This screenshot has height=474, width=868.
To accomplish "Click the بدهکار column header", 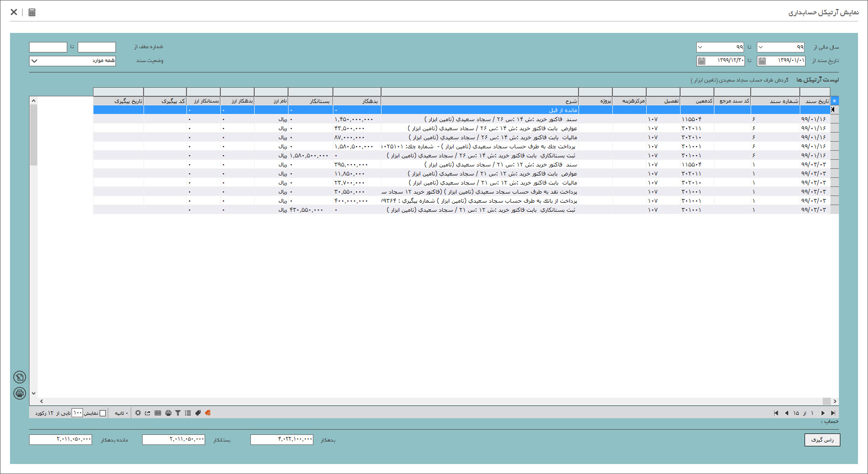I will click(357, 101).
